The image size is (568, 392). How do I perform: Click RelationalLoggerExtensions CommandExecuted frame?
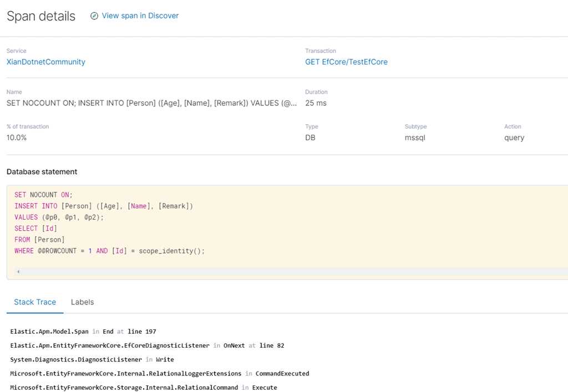pyautogui.click(x=159, y=374)
